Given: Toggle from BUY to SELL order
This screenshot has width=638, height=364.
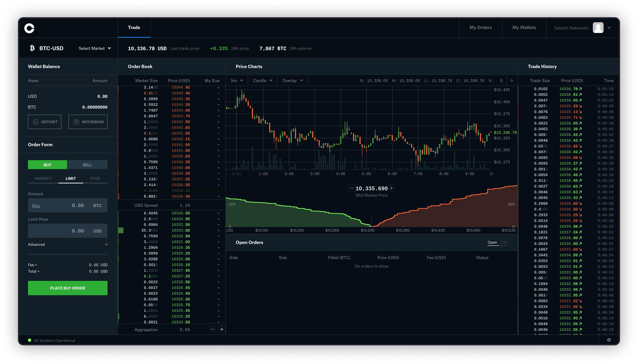Looking at the screenshot, I should (87, 164).
